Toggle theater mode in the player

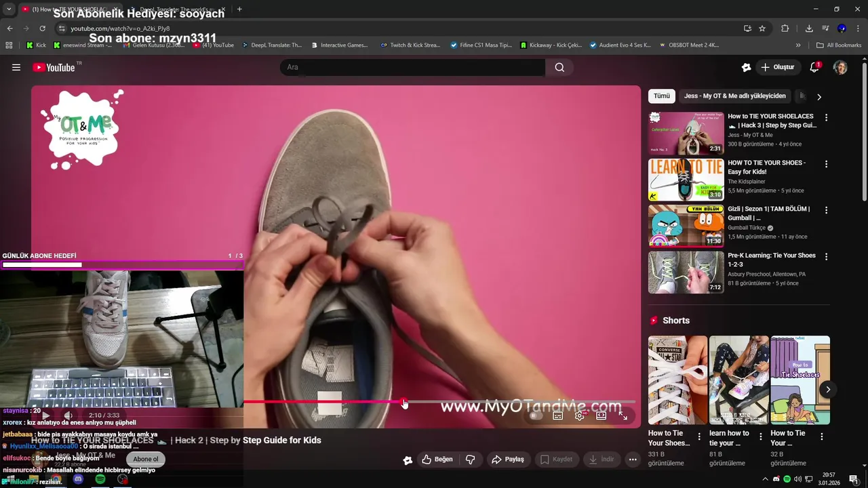coord(601,415)
